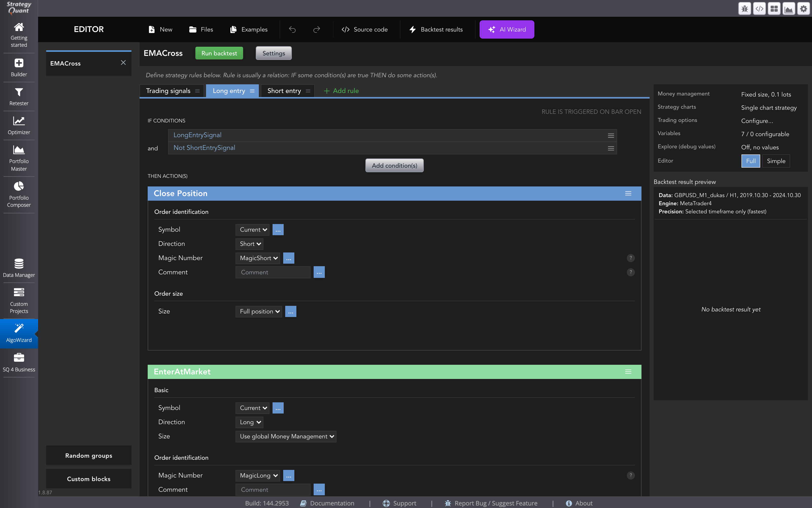Open LongEntrySignal condition menu icon
Viewport: 812px width, 508px height.
click(x=611, y=135)
